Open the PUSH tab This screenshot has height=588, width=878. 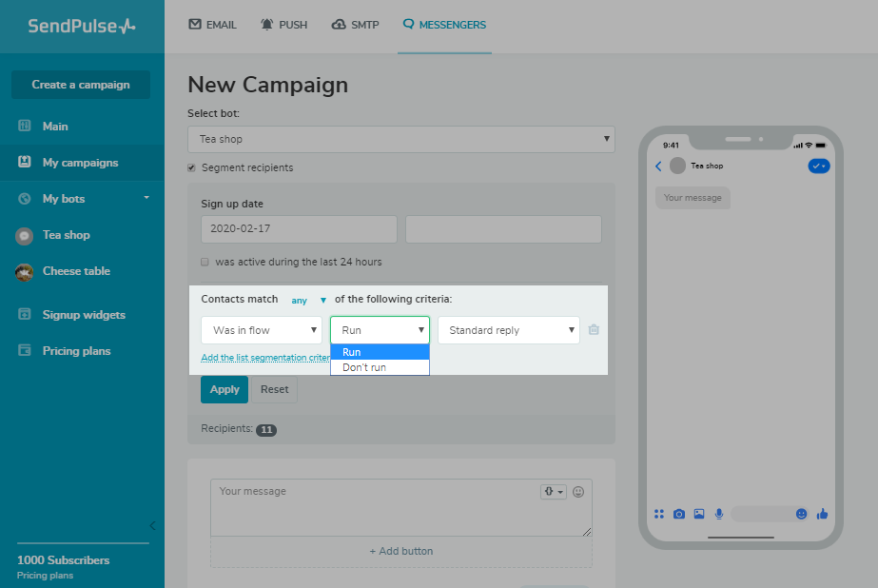pyautogui.click(x=283, y=25)
